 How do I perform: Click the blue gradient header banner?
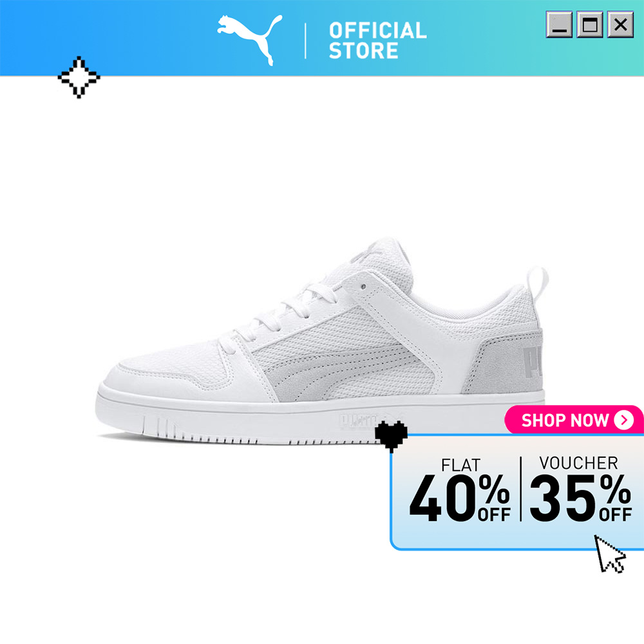[322, 38]
